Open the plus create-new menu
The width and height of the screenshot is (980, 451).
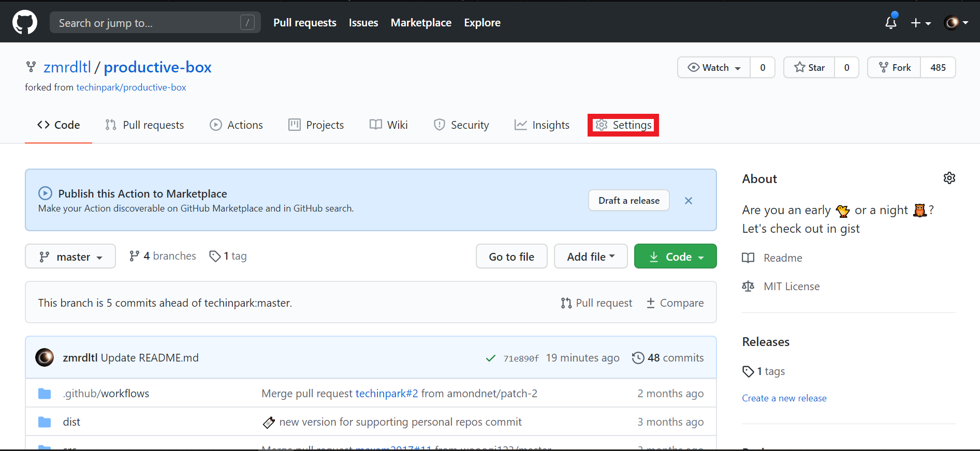pyautogui.click(x=921, y=23)
